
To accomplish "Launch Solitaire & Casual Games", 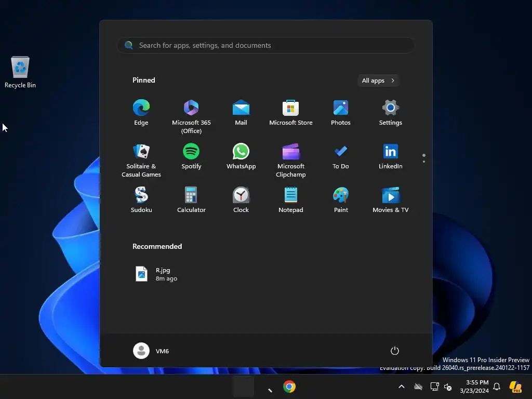I will [141, 160].
